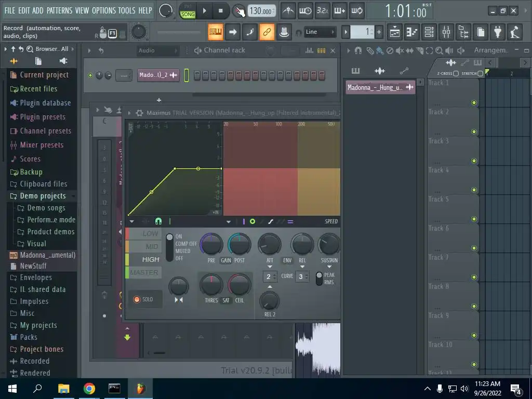Open Chrome from the Windows taskbar

coord(89,389)
